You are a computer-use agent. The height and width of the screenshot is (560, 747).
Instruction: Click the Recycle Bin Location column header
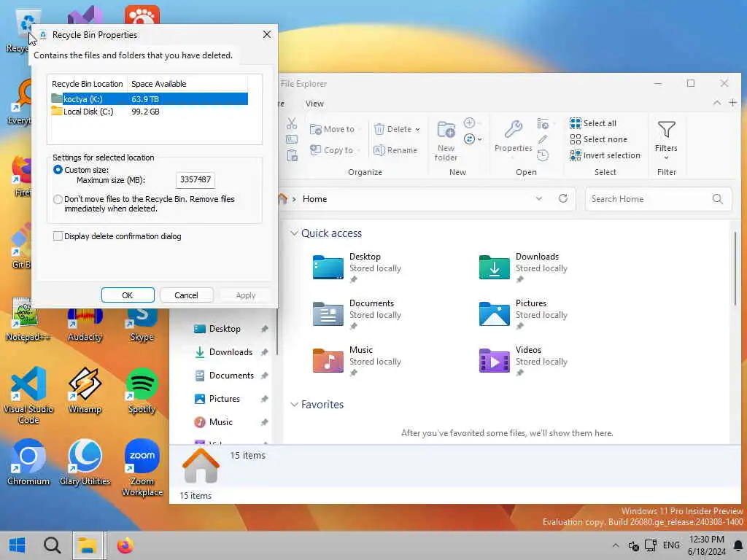click(x=88, y=84)
